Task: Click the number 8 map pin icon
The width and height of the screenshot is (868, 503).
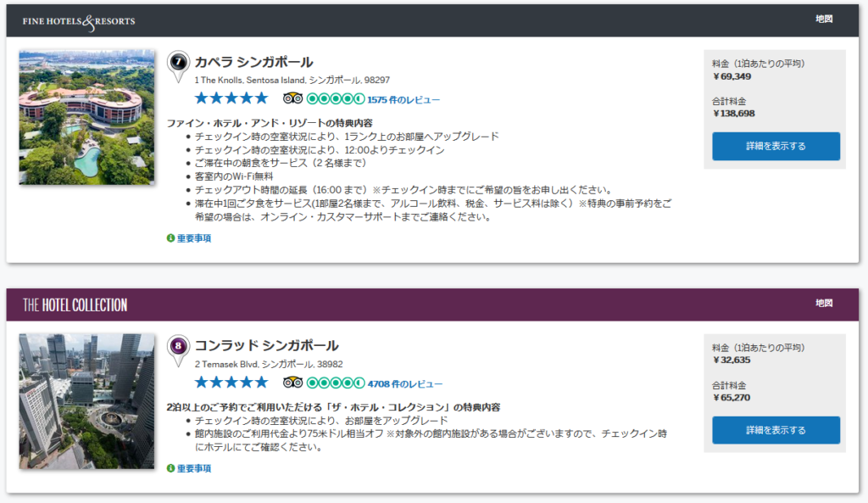Action: tap(178, 348)
